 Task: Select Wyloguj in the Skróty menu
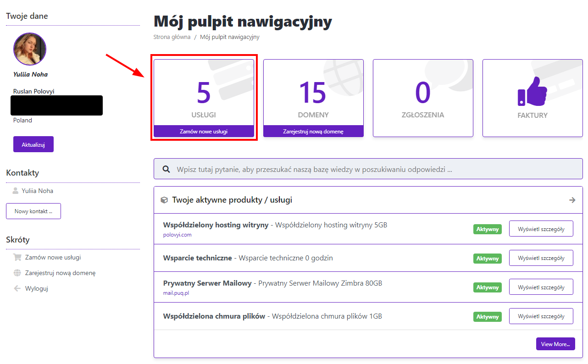(37, 288)
